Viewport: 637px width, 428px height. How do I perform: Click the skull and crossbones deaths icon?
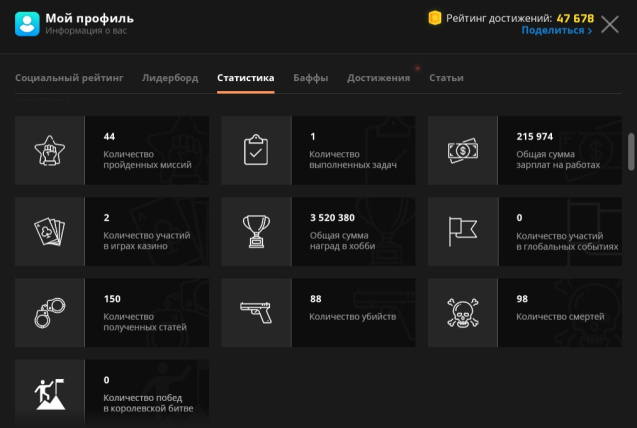pos(463,313)
